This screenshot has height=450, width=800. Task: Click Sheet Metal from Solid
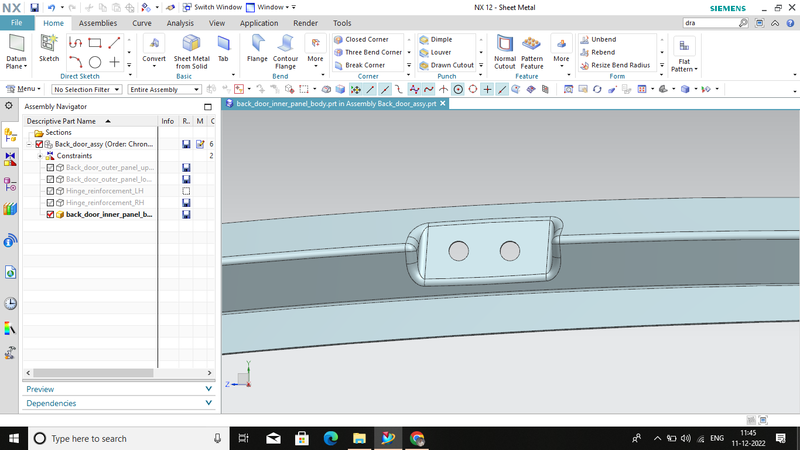coord(191,52)
